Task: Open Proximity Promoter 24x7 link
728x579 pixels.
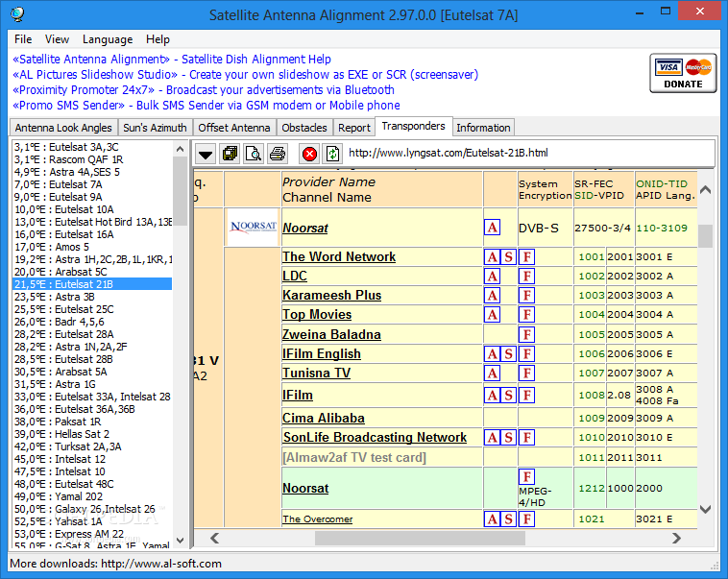Action: pyautogui.click(x=204, y=90)
